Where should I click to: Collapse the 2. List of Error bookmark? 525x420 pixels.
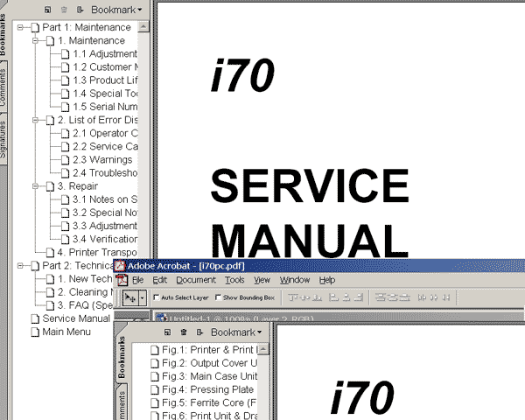pyautogui.click(x=36, y=120)
